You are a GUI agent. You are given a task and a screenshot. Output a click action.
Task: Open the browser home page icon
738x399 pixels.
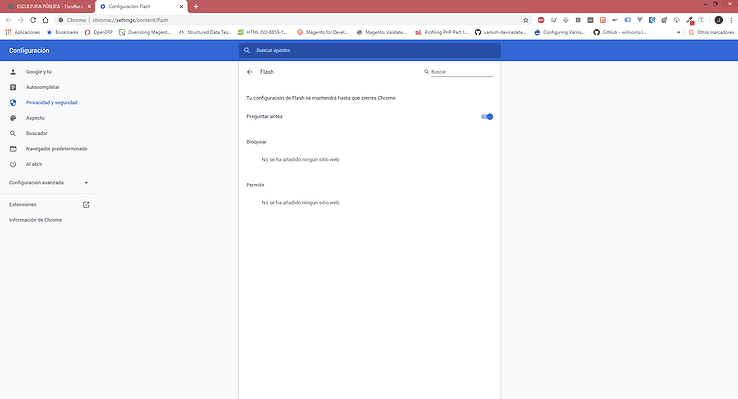[45, 20]
